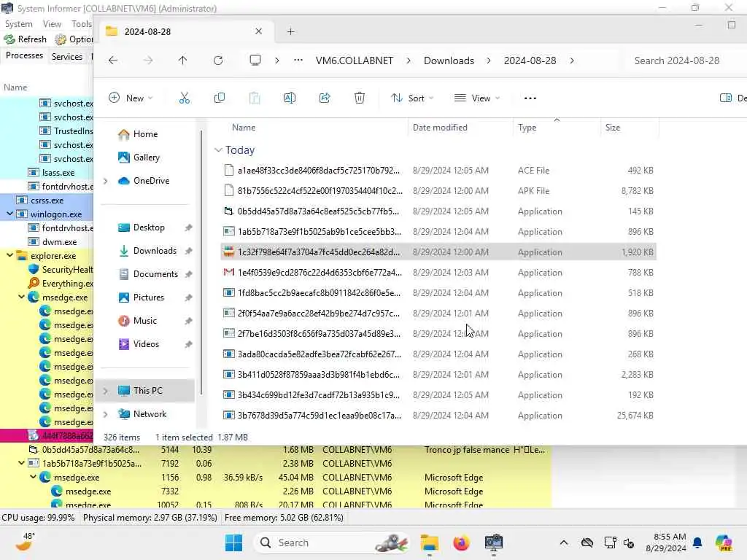Collapse explorer.exe process tree
The width and height of the screenshot is (747, 560).
(x=9, y=255)
